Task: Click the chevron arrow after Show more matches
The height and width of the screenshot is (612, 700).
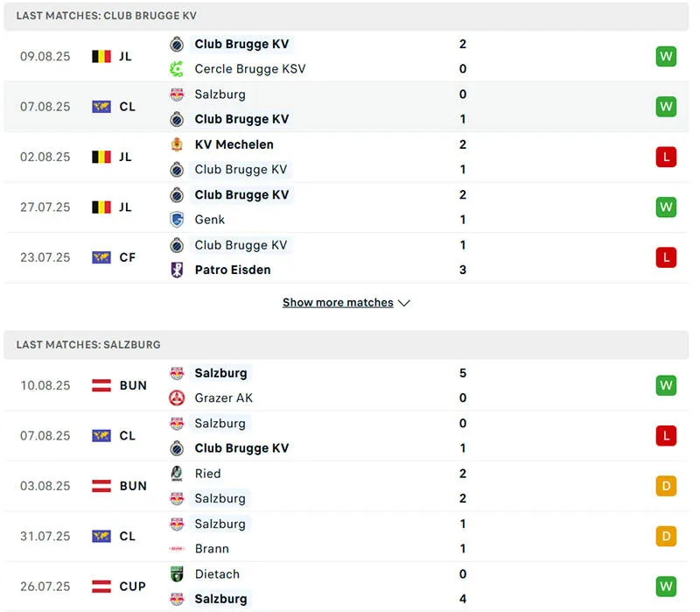Action: point(403,302)
